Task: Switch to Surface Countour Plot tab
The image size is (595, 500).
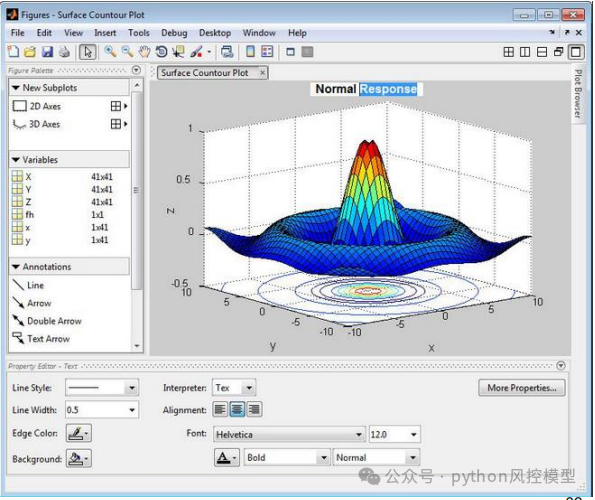Action: pyautogui.click(x=205, y=73)
